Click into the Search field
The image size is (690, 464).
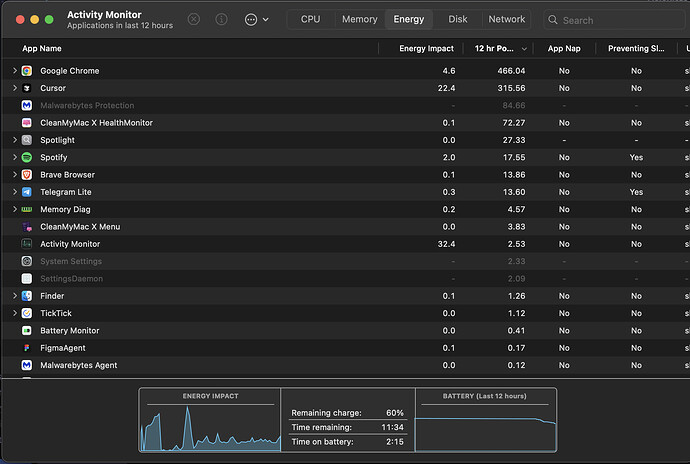[x=614, y=20]
